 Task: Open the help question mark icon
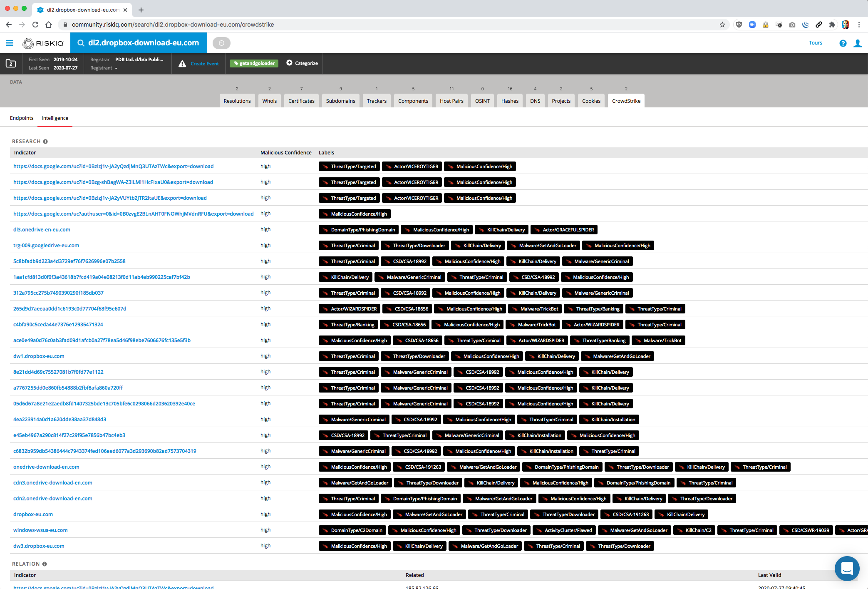click(843, 43)
